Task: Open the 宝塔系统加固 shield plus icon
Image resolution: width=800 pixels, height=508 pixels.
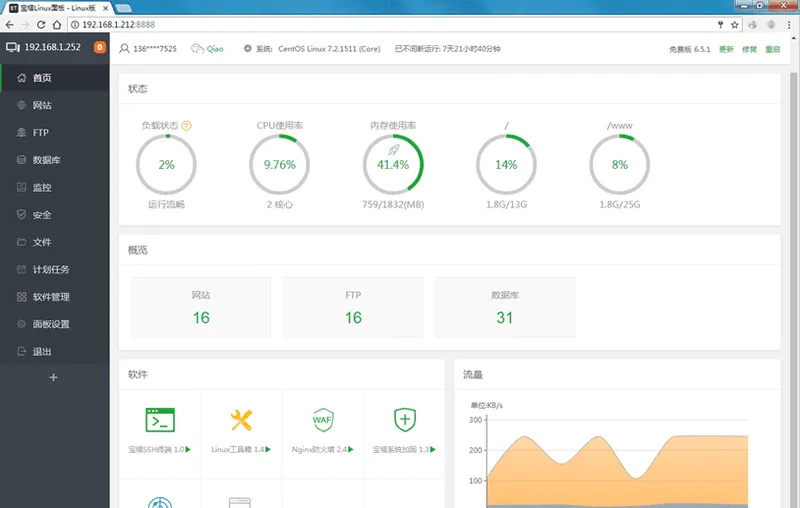Action: coord(405,420)
